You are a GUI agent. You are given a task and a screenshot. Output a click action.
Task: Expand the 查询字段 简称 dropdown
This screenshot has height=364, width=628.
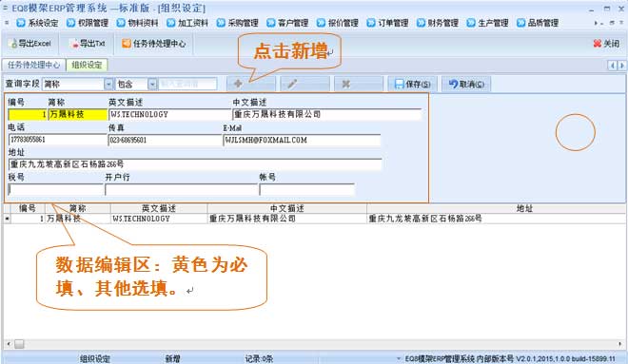[108, 84]
